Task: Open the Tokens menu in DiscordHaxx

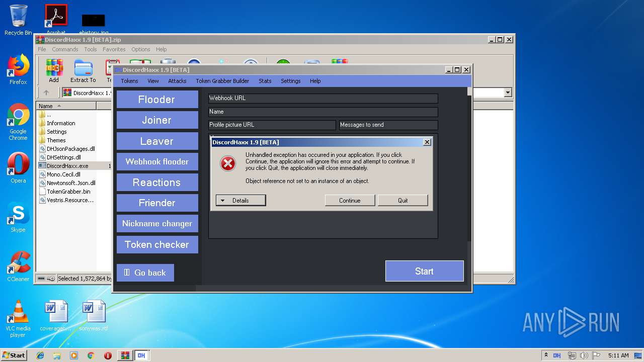Action: coord(129,81)
